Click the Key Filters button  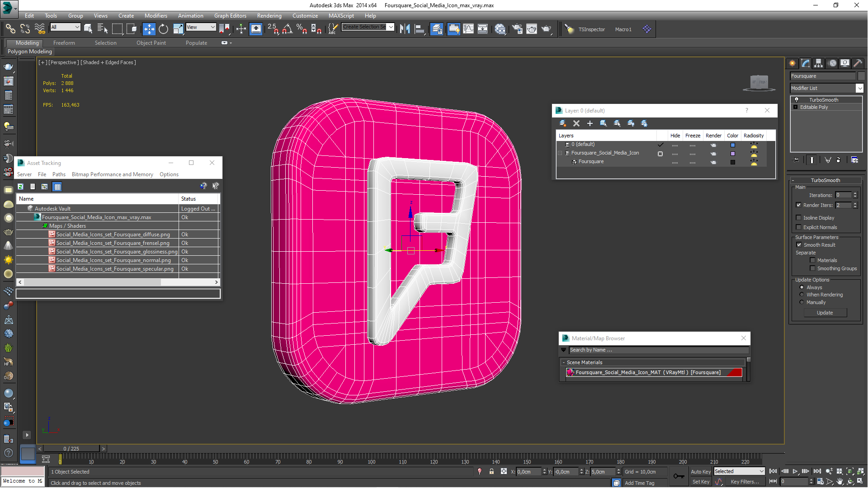click(745, 482)
